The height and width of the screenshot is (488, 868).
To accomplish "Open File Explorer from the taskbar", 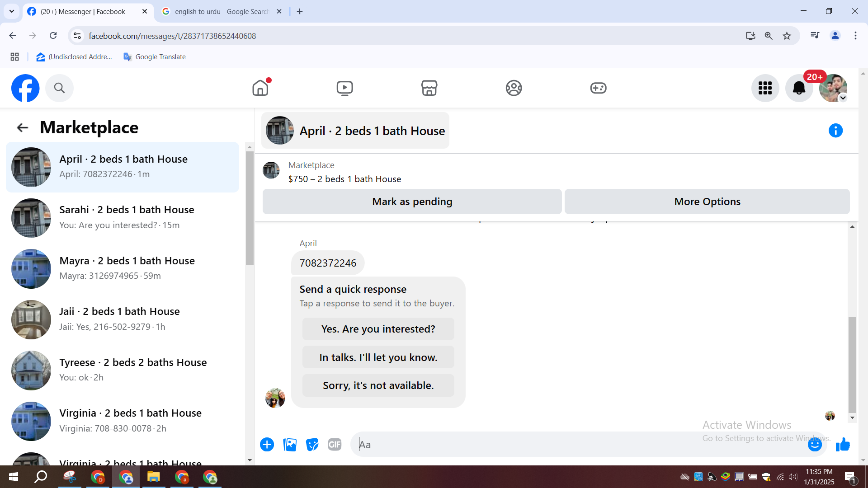I will tap(154, 477).
